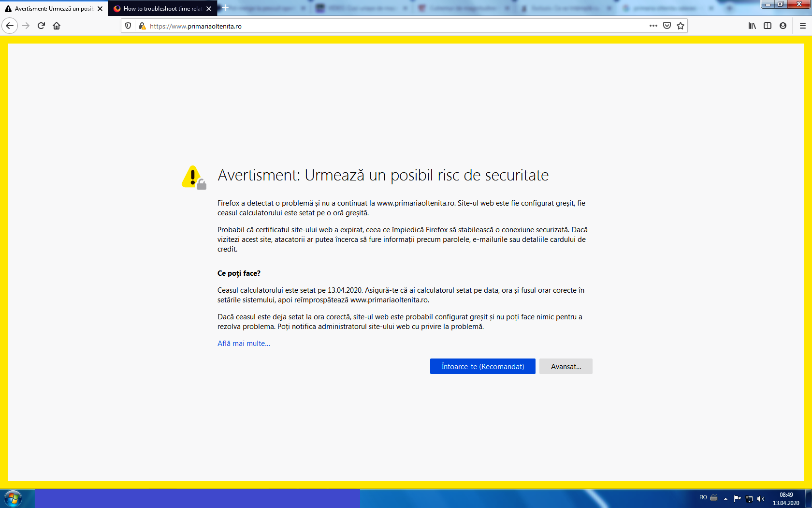
Task: Open the Library history and bookmarks
Action: 752,26
